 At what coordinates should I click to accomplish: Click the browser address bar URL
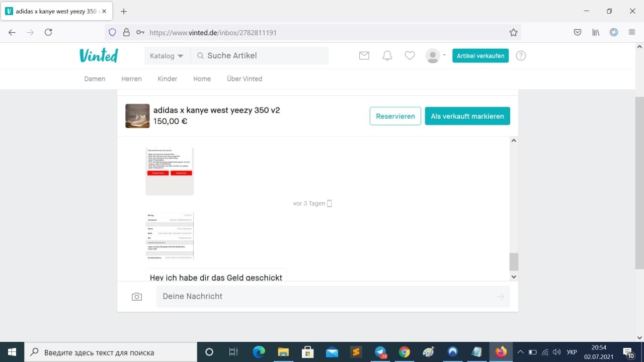point(213,33)
